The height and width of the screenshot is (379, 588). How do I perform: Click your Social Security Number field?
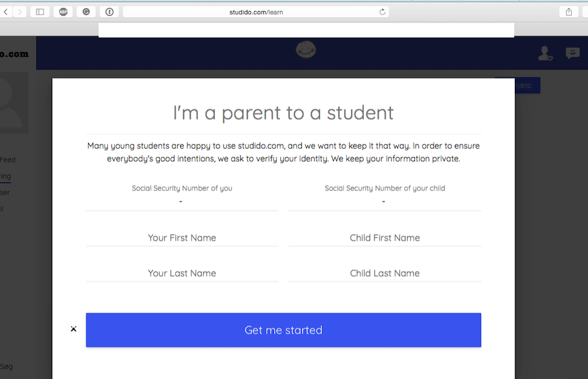click(182, 202)
